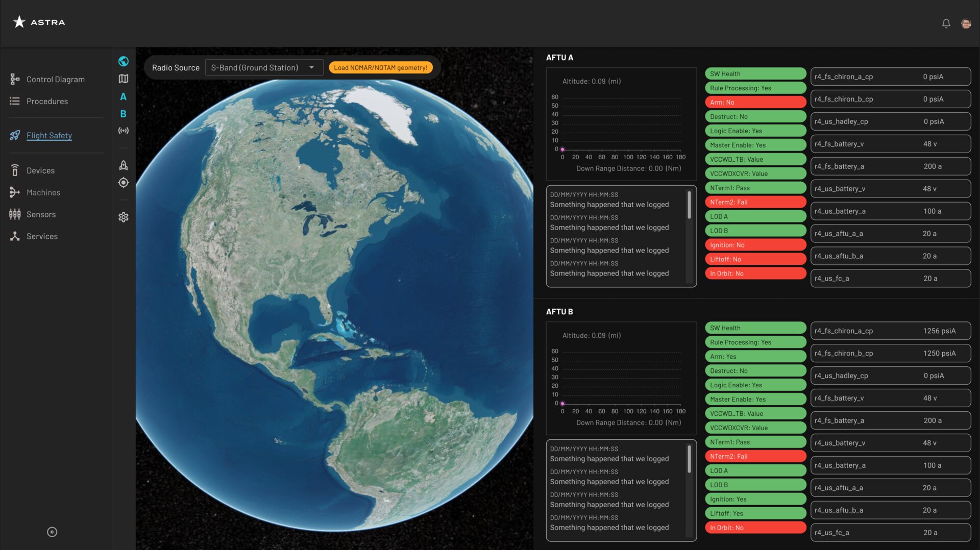Click AFTU B In Orbit: No indicator
This screenshot has width=980, height=550.
pos(755,528)
